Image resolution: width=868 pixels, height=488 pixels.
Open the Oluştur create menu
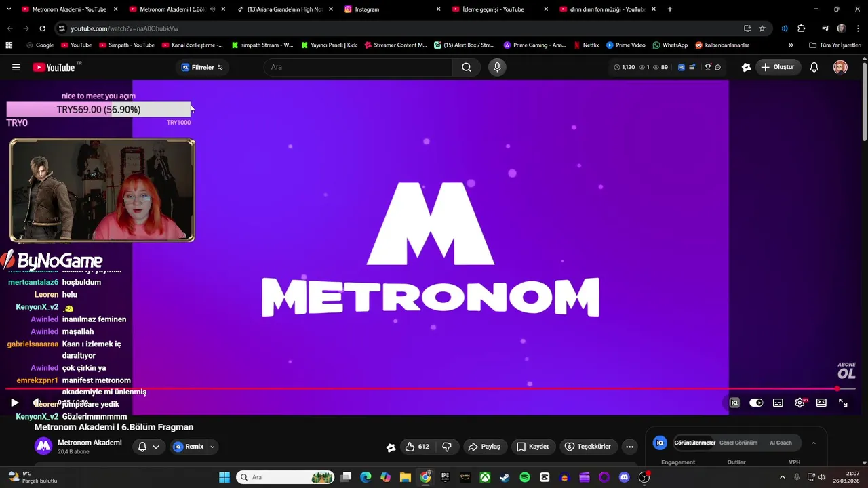(778, 67)
